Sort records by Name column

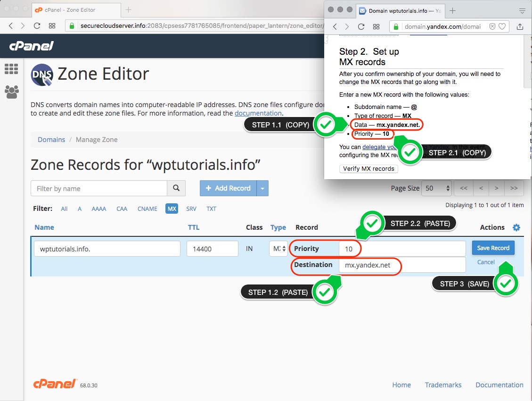44,227
